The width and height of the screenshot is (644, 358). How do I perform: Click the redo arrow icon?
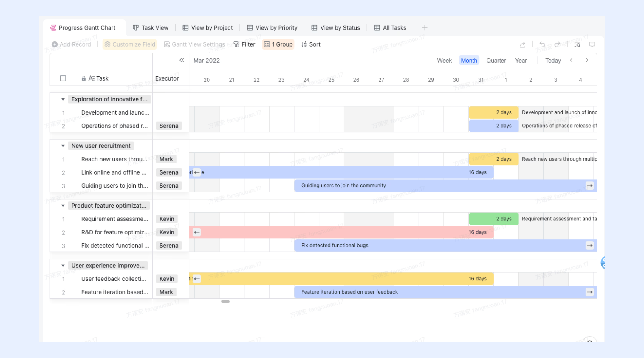557,44
